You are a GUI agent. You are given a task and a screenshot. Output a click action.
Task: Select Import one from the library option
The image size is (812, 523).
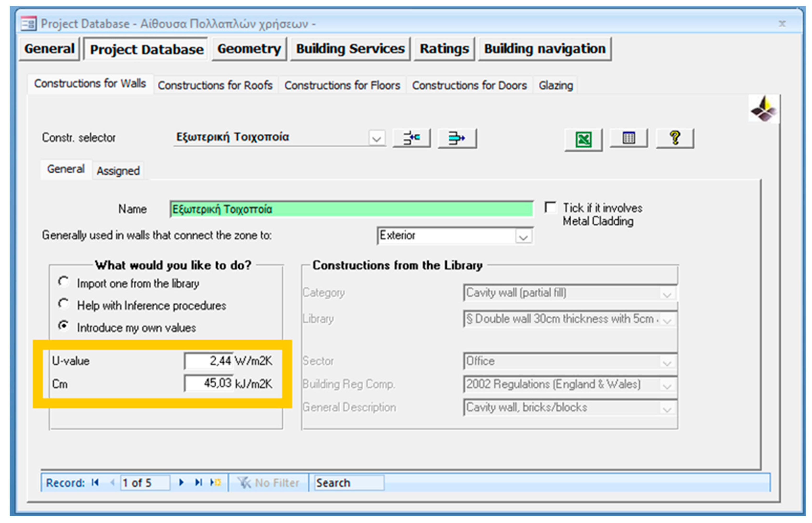pos(63,282)
